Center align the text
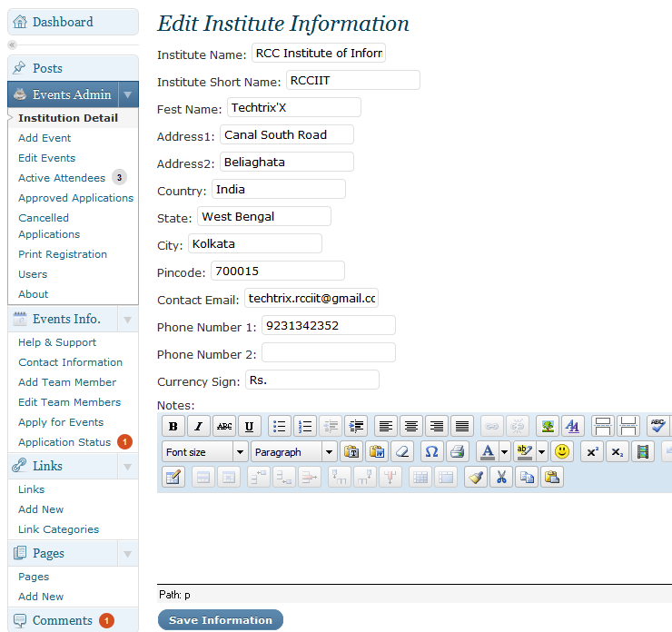The image size is (672, 632). pos(411,427)
